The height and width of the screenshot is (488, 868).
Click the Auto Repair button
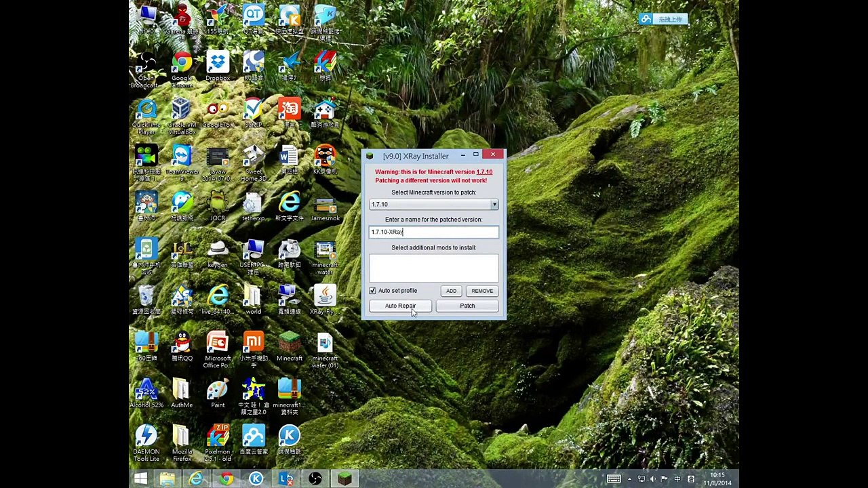click(400, 306)
